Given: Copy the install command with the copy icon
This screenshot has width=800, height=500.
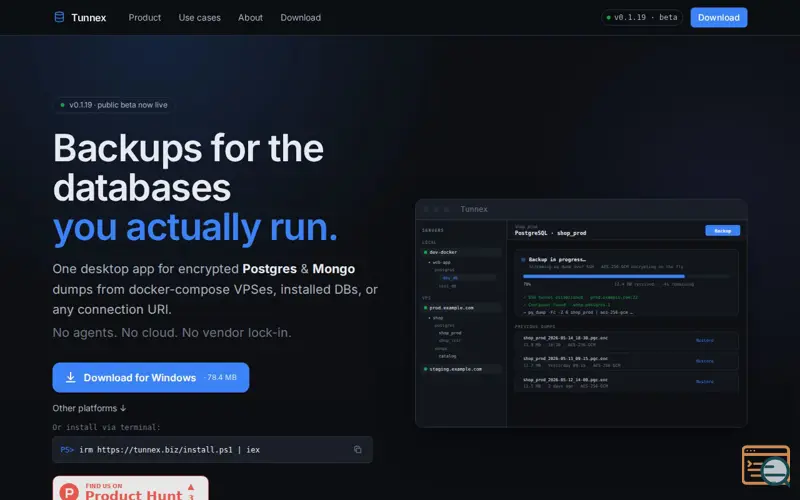Looking at the screenshot, I should click(x=358, y=449).
